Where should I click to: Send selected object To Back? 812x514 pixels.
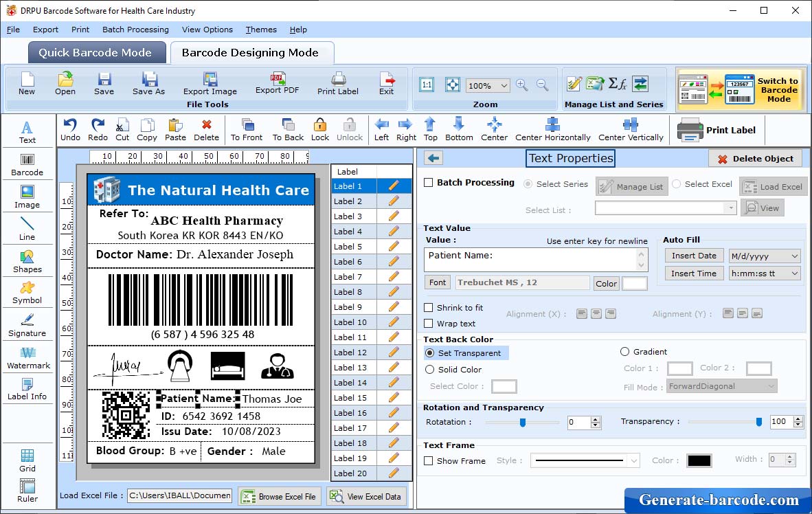pyautogui.click(x=289, y=130)
